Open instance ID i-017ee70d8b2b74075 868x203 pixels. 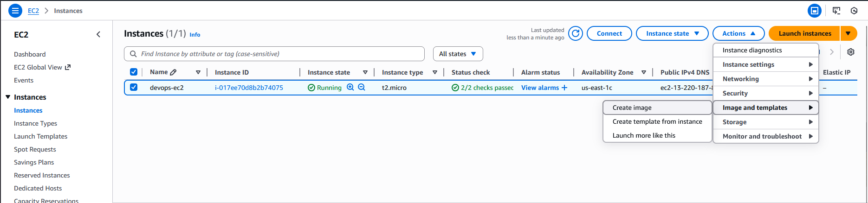coord(249,88)
